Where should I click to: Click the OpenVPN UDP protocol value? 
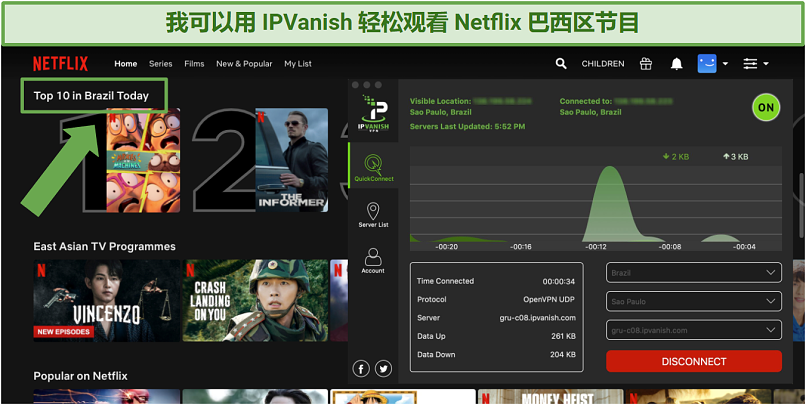click(x=549, y=300)
